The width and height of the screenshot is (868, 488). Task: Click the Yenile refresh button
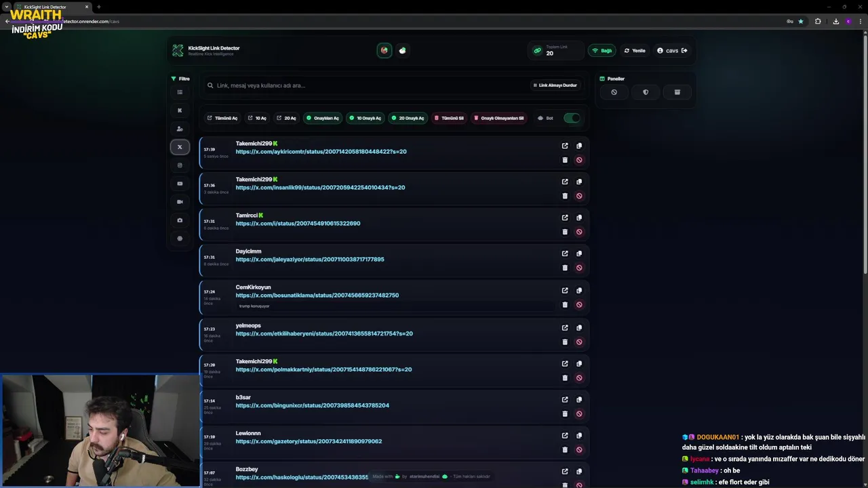pyautogui.click(x=635, y=51)
